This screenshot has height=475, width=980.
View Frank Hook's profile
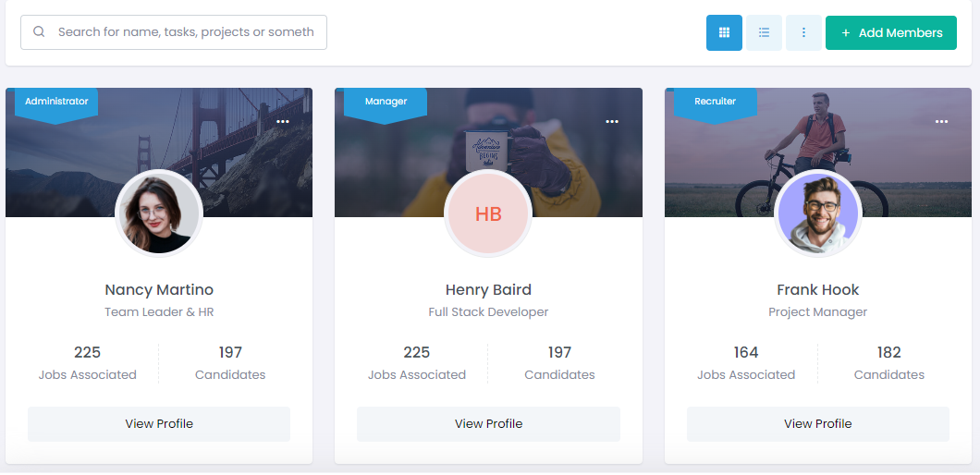[x=818, y=424]
